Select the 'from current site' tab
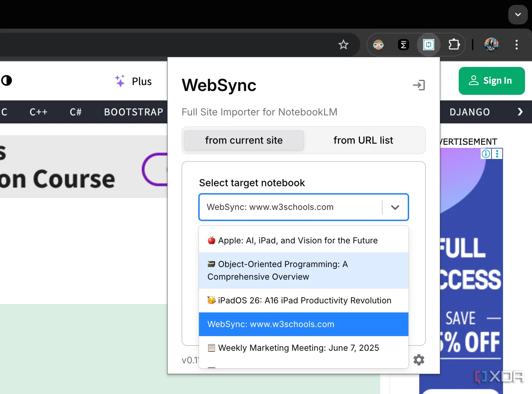 click(x=244, y=140)
